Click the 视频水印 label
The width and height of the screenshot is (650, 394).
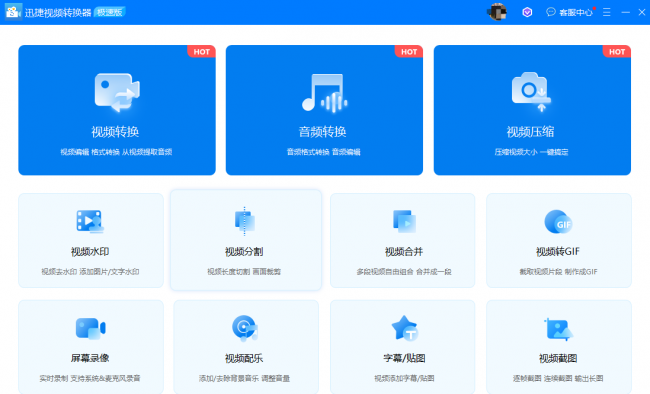point(90,252)
